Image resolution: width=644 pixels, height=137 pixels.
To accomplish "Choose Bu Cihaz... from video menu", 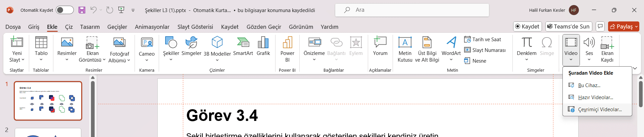I will pos(597,85).
